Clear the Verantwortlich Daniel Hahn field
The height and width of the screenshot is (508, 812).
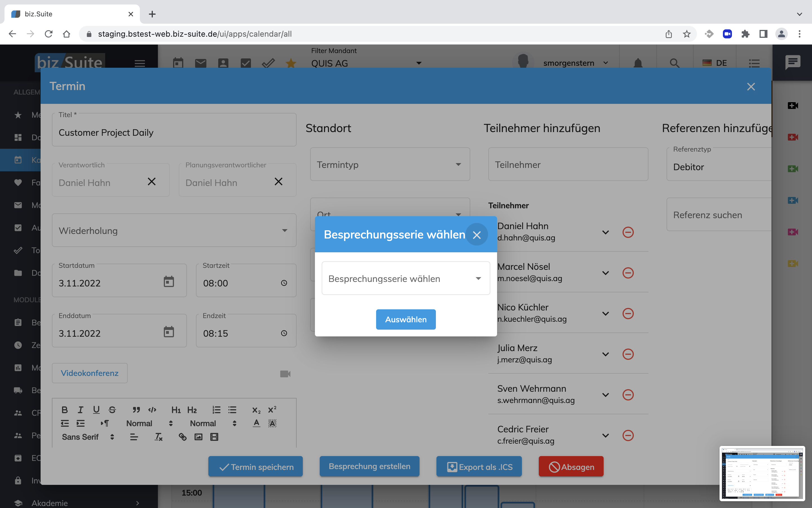(x=152, y=182)
